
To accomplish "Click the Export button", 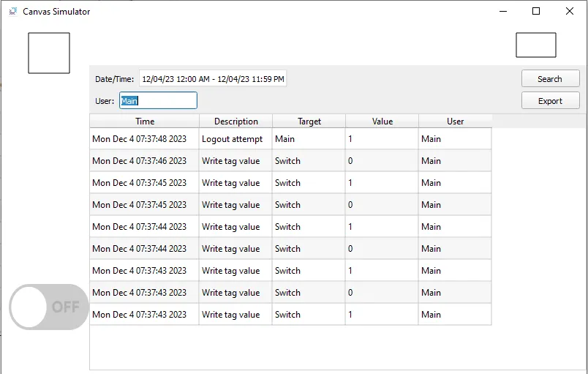I will tap(550, 101).
